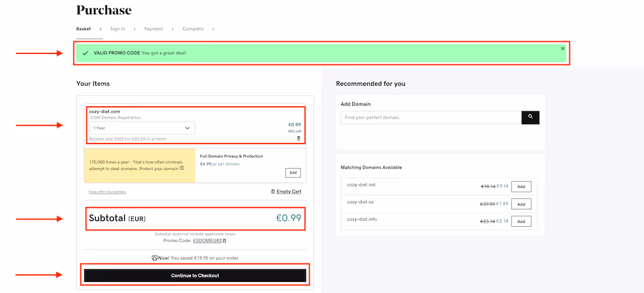Click the ESDOMEUR2 promo code link
The height and width of the screenshot is (293, 644).
tap(207, 240)
